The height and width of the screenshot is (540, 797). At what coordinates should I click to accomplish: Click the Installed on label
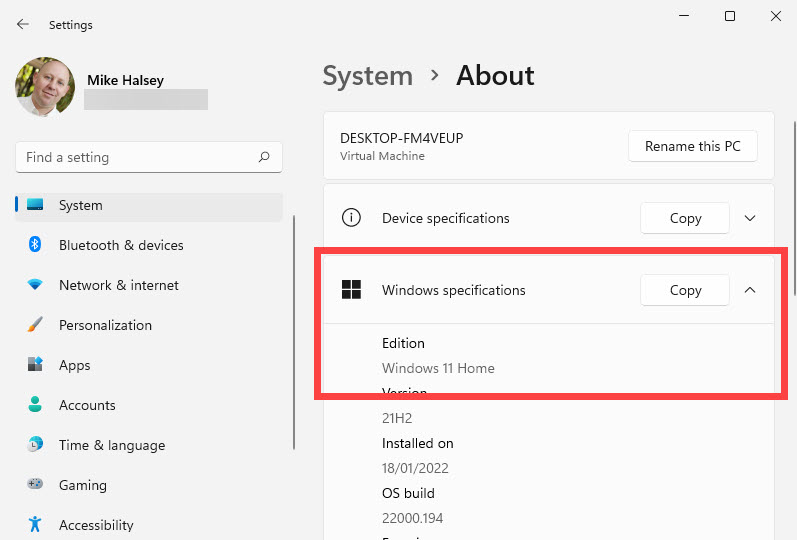pos(417,443)
